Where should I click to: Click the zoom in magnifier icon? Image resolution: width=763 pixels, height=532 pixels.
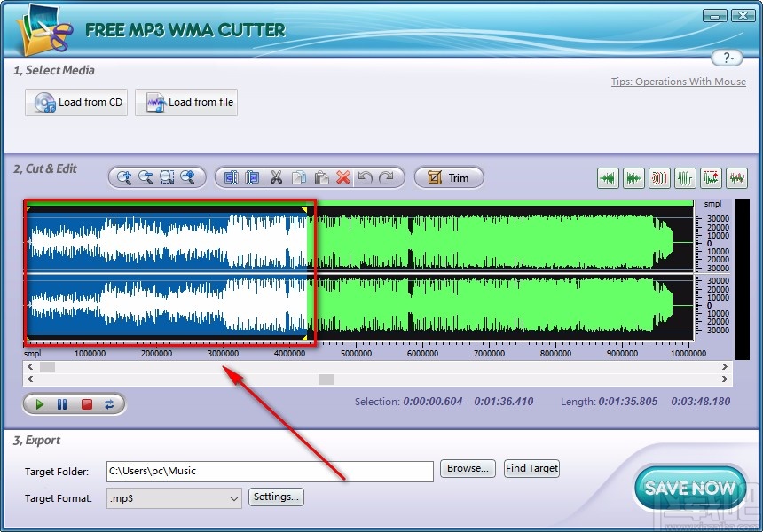pyautogui.click(x=124, y=177)
